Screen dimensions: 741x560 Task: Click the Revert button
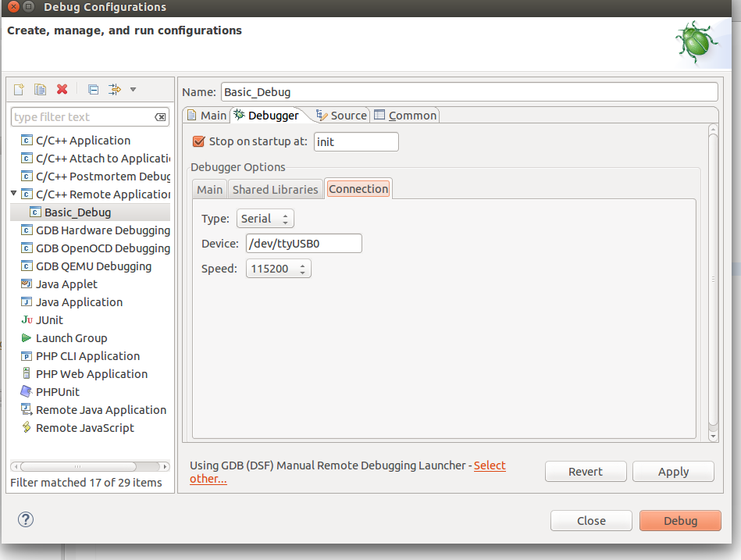586,472
